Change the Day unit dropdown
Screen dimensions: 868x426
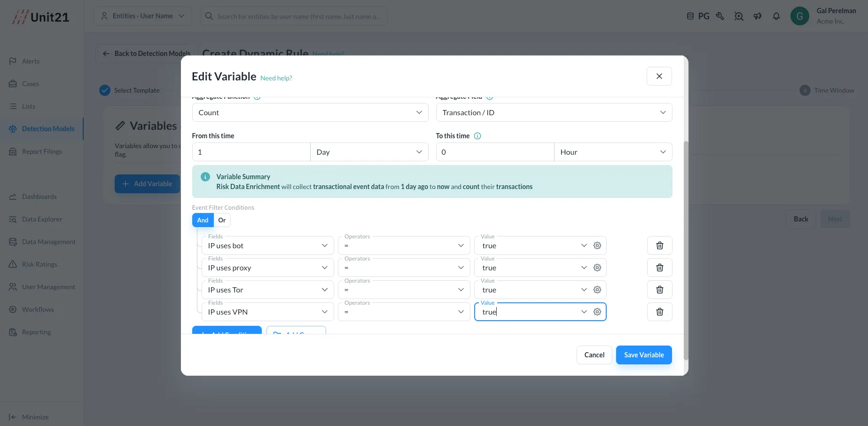(369, 152)
